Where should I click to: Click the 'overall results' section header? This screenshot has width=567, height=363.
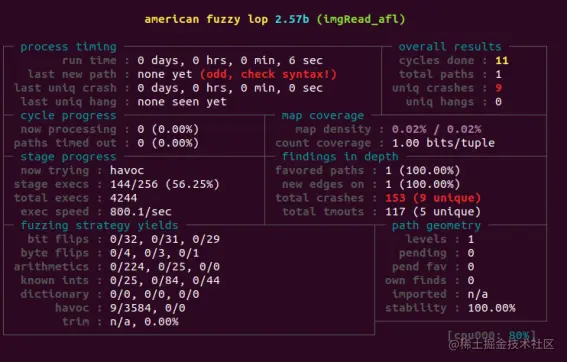click(450, 47)
